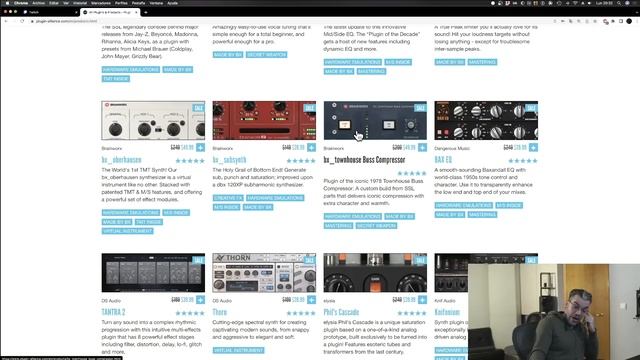Open Spotlight search in the menu bar
Screen dimensions: 640x360
coord(619,3)
